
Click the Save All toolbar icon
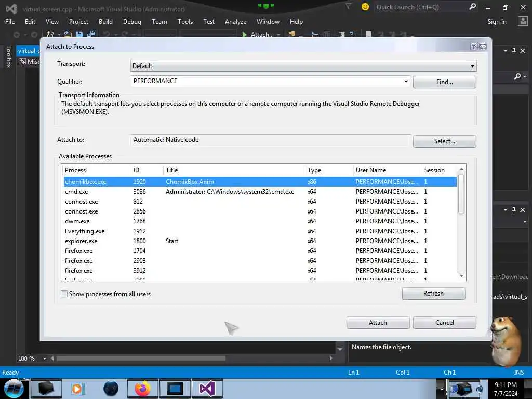[x=91, y=34]
